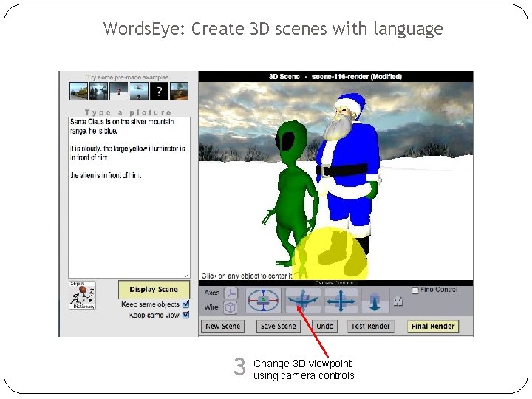
Task: Click the four-arrow camera move control
Action: pos(341,301)
